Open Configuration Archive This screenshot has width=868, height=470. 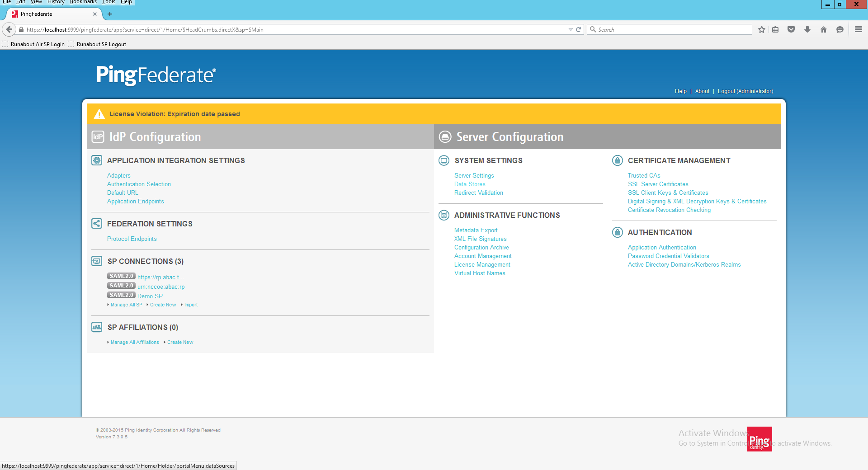point(481,247)
